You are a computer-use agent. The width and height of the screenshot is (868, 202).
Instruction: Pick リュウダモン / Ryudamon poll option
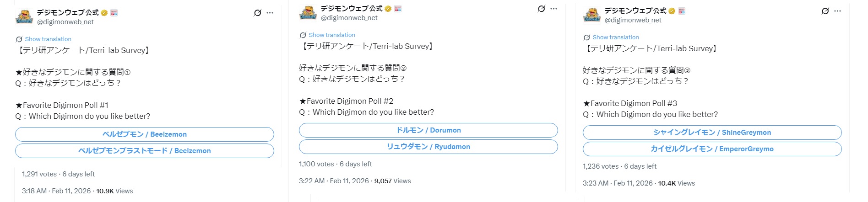pyautogui.click(x=429, y=147)
